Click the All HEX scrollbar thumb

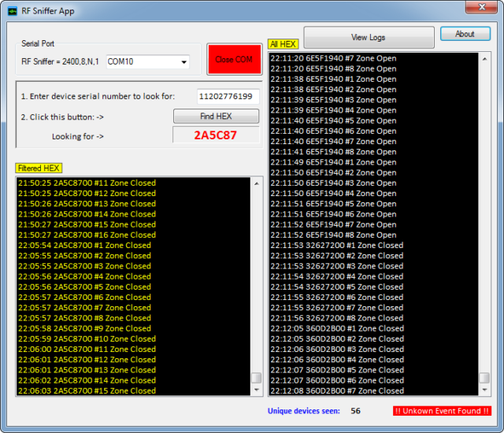(484, 378)
